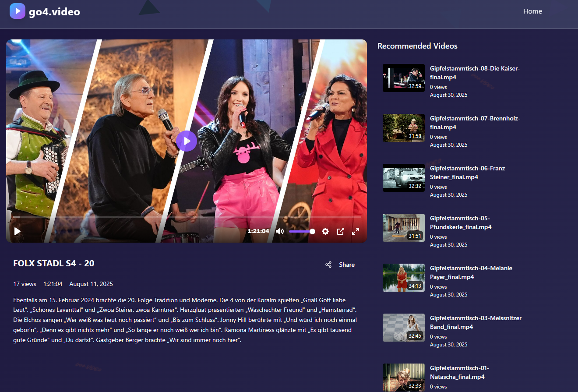Open the Gipfelstammtisch-05-Pfundskerle_final.mp4 title link
Image resolution: width=578 pixels, height=392 pixels.
[461, 222]
